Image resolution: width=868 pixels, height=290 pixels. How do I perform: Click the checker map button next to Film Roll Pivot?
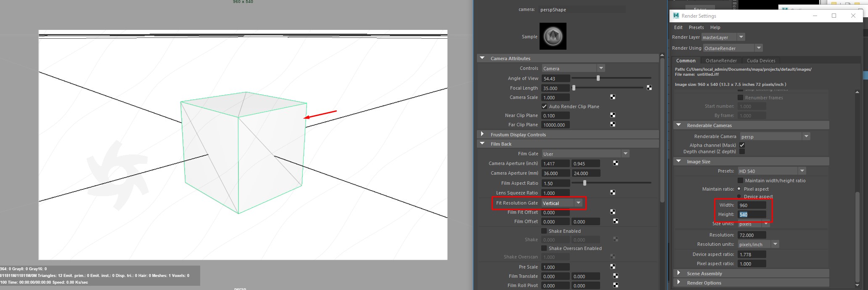click(616, 285)
